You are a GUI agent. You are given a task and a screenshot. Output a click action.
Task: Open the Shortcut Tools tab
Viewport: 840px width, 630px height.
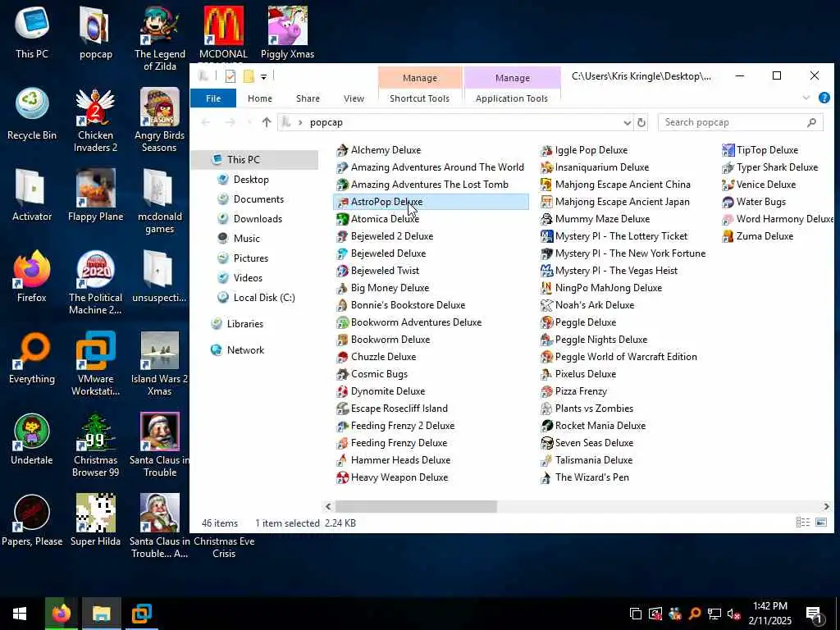coord(419,98)
